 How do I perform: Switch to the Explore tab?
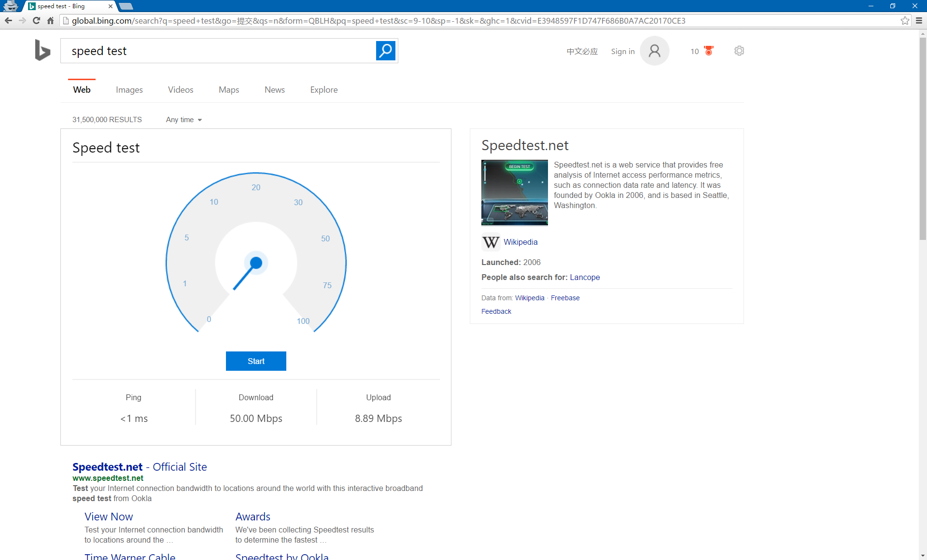(x=323, y=90)
